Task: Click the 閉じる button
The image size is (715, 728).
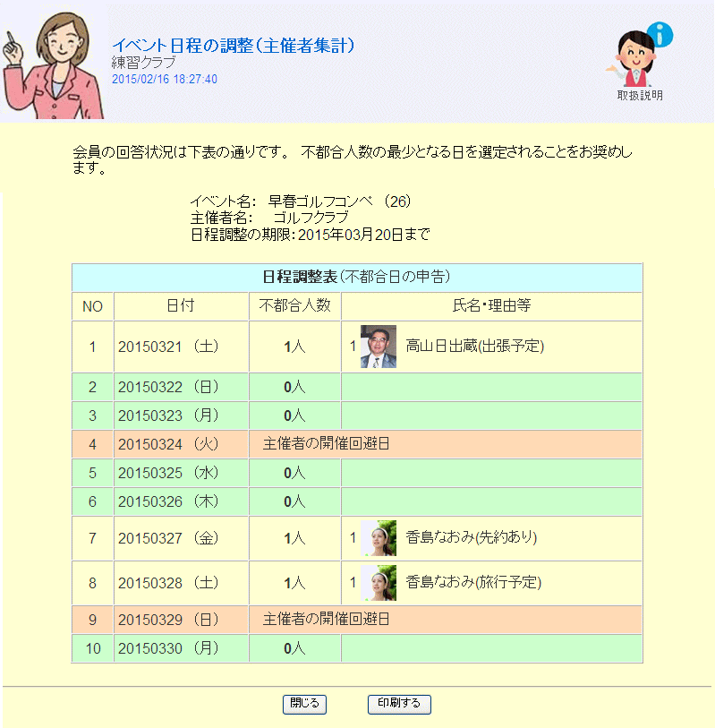Action: pyautogui.click(x=304, y=704)
